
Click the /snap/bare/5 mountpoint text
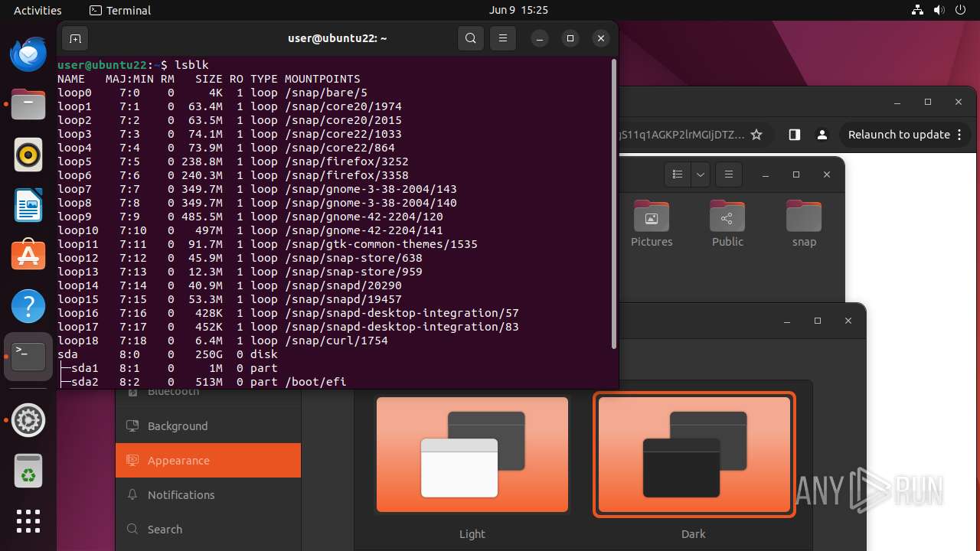pyautogui.click(x=326, y=93)
